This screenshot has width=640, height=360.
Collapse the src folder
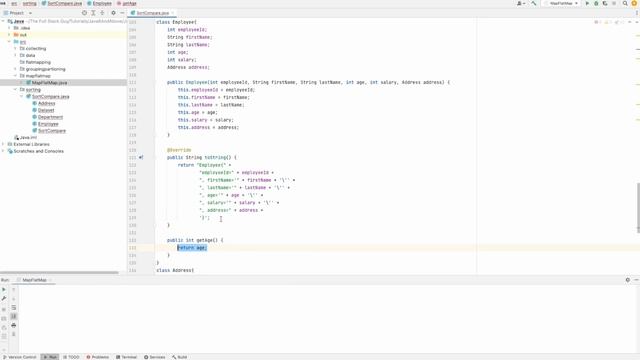click(x=9, y=42)
